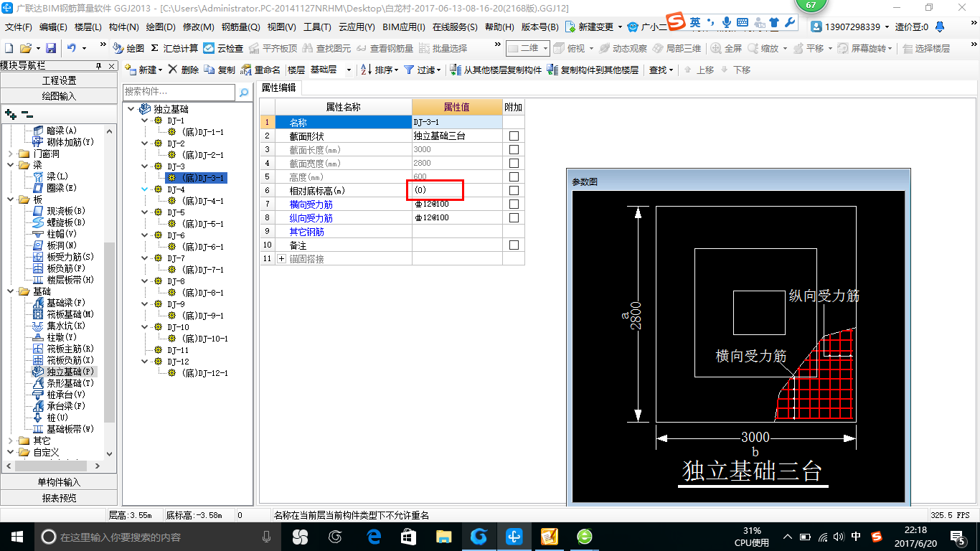The width and height of the screenshot is (980, 551).
Task: Click 局部三维 toolbar button
Action: coord(677,48)
